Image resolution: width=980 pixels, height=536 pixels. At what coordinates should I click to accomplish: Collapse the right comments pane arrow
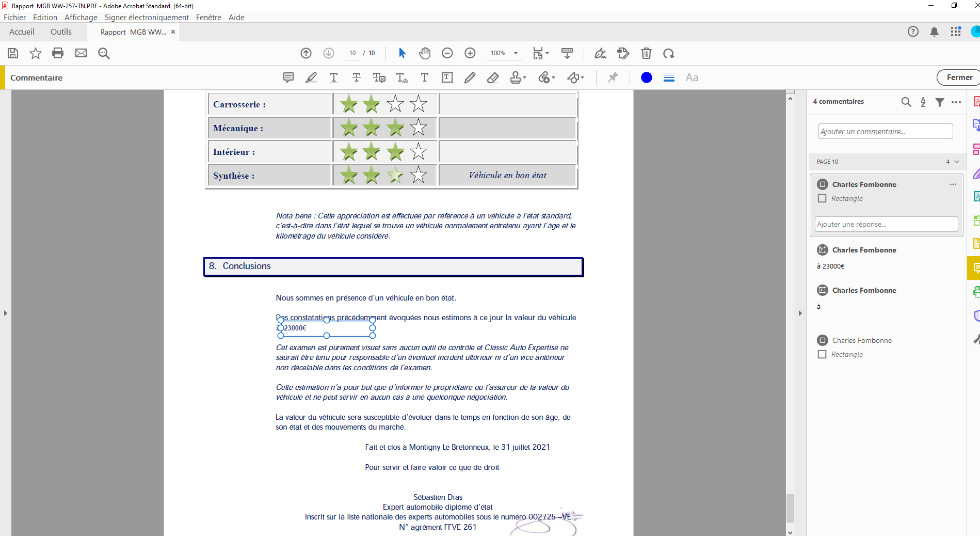point(800,313)
